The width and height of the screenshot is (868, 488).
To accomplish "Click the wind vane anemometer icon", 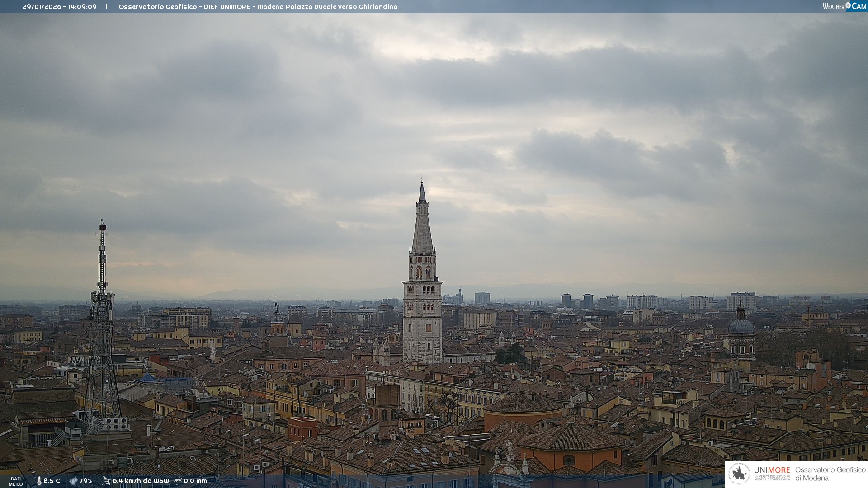I will point(106,481).
